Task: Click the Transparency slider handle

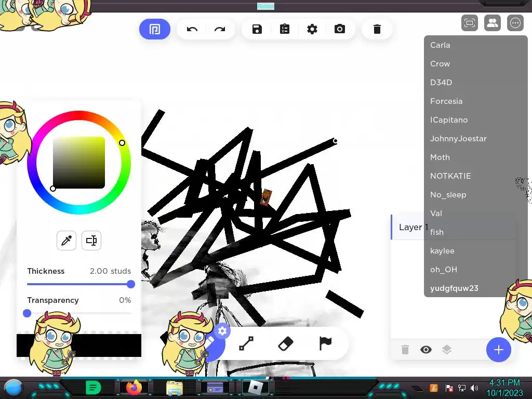Action: pos(27,313)
